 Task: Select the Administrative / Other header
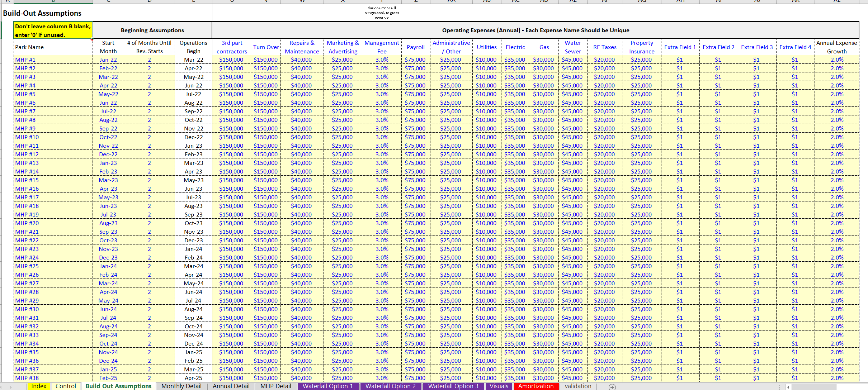coord(451,47)
